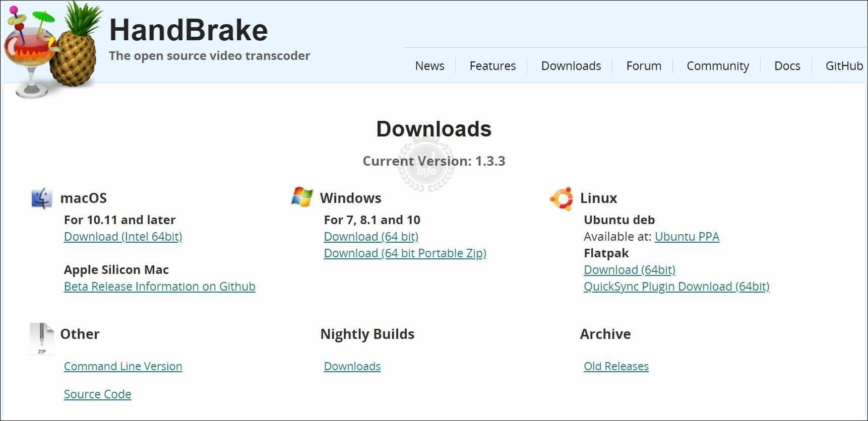Click the ZIP file icon beside Other

(x=41, y=338)
